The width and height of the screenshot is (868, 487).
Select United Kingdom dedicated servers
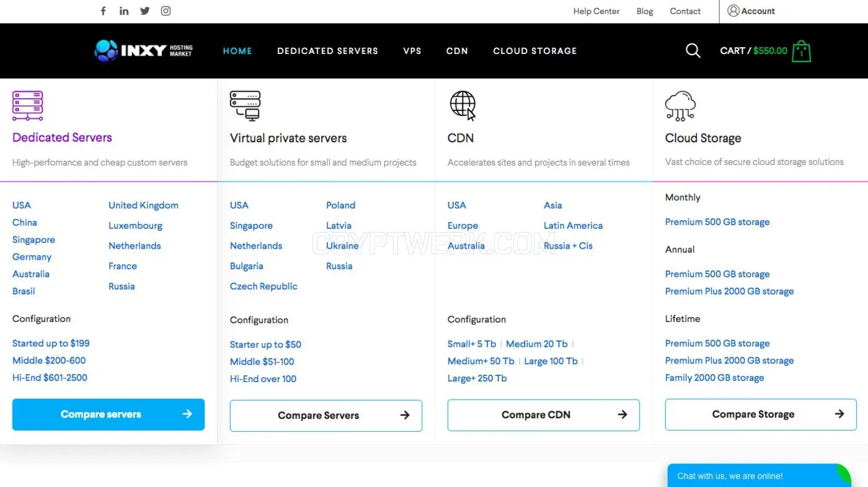click(x=143, y=205)
